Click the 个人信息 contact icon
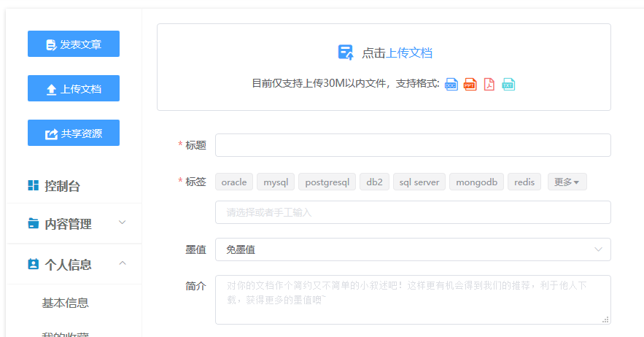The height and width of the screenshot is (337, 644). click(x=34, y=264)
